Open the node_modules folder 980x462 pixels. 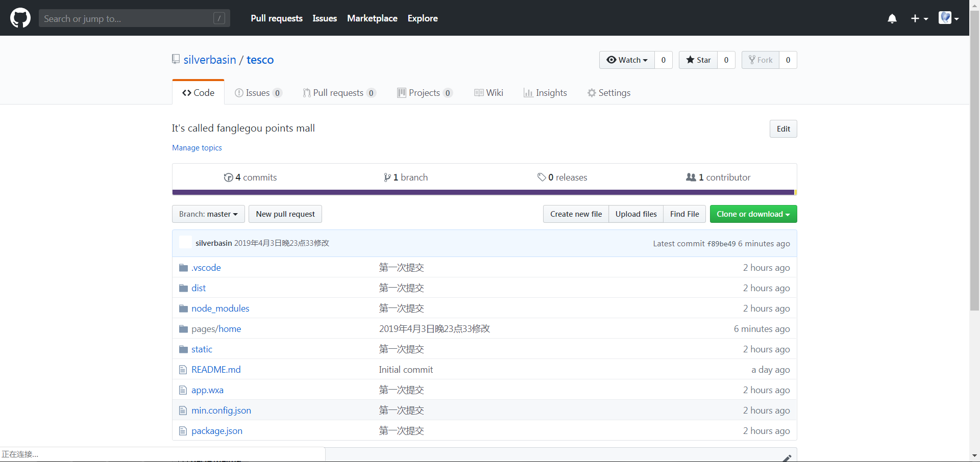[220, 309]
